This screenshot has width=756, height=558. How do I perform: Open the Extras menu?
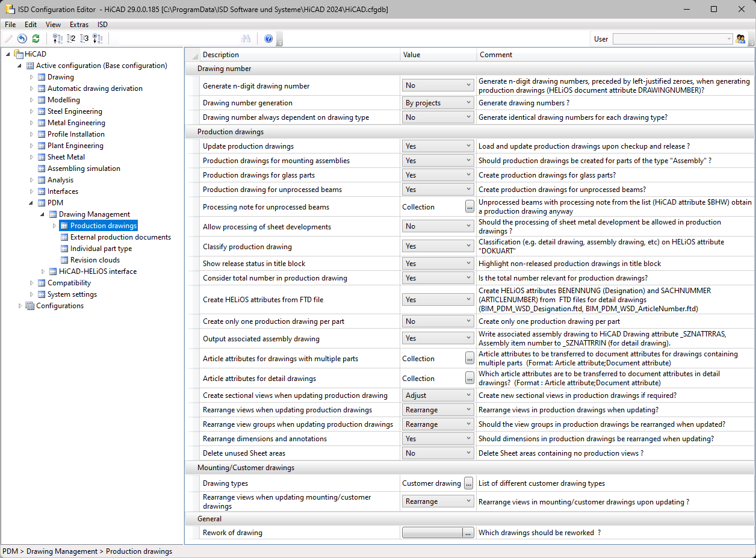(x=79, y=25)
